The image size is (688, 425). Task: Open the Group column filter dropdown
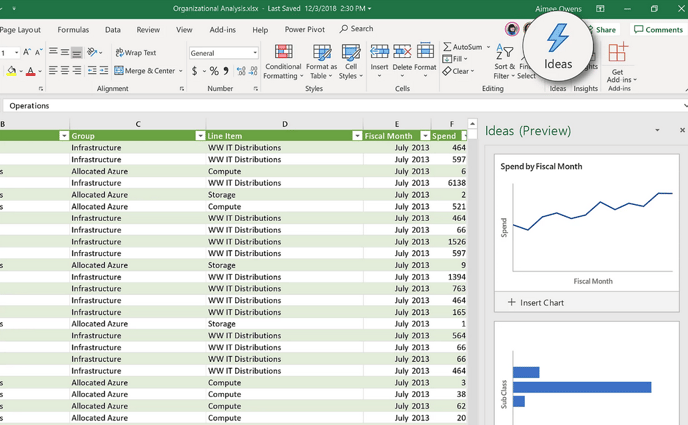pyautogui.click(x=200, y=136)
